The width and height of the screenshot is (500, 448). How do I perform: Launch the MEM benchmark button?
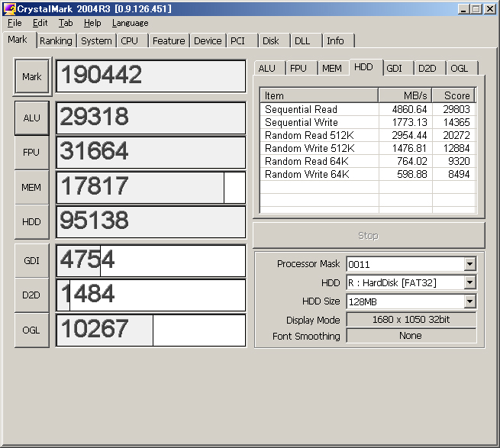[32, 188]
